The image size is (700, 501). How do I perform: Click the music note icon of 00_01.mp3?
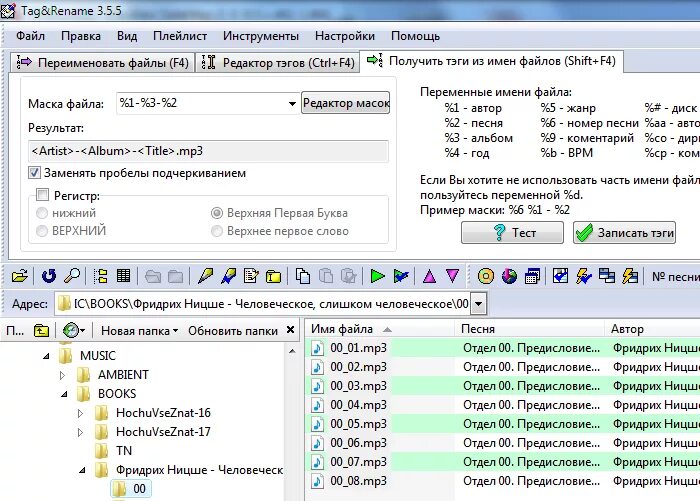pyautogui.click(x=317, y=348)
